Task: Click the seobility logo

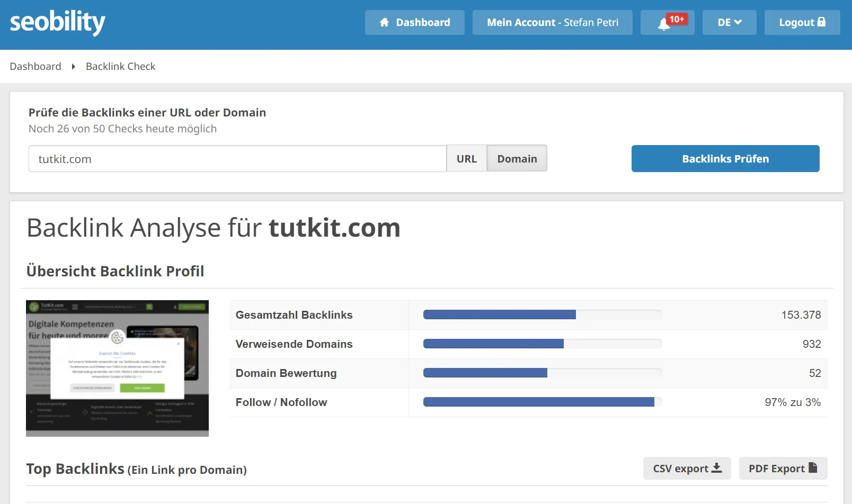Action: coord(57,22)
